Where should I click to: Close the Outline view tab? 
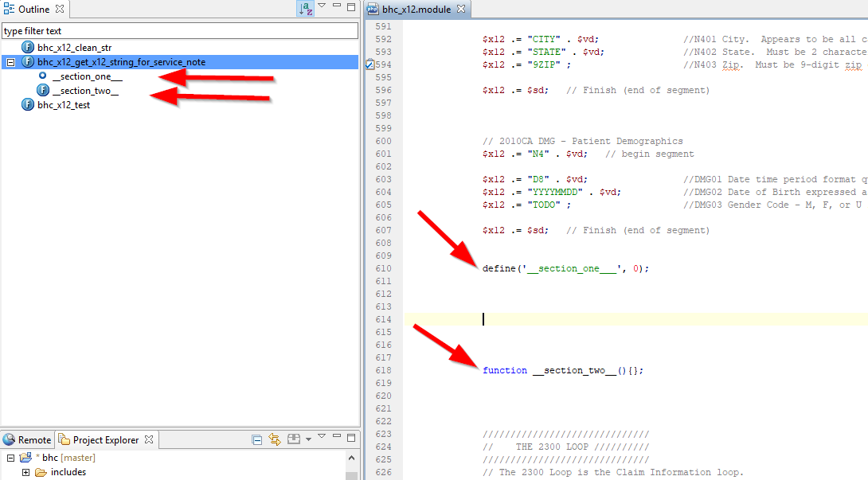pos(60,9)
